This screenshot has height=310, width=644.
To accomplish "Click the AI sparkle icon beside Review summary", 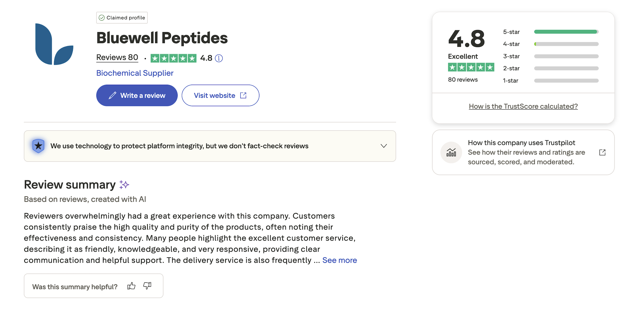I will coord(124,184).
